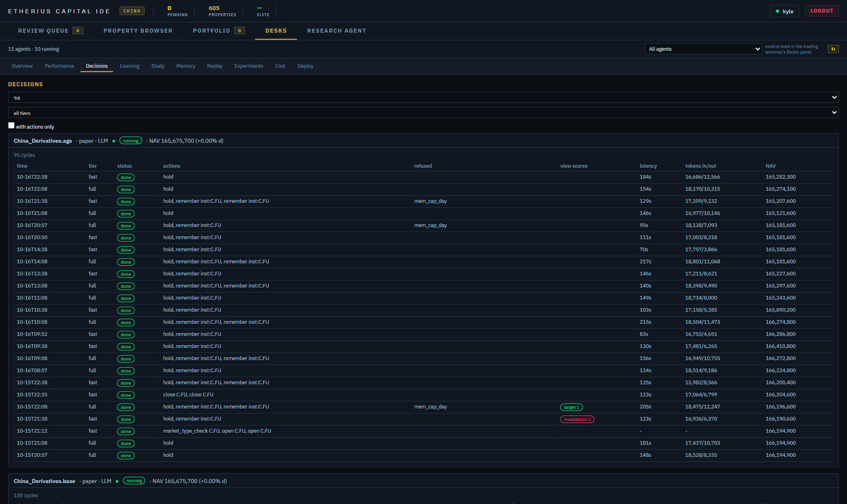Go to the Research Agent tab
The height and width of the screenshot is (504, 847).
tap(336, 31)
